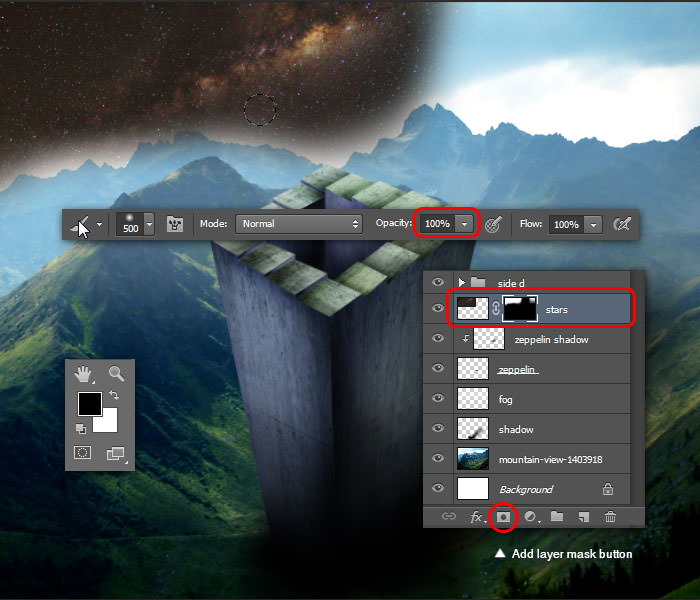
Task: Open the Brush tool preset picker arrow
Action: pyautogui.click(x=99, y=224)
